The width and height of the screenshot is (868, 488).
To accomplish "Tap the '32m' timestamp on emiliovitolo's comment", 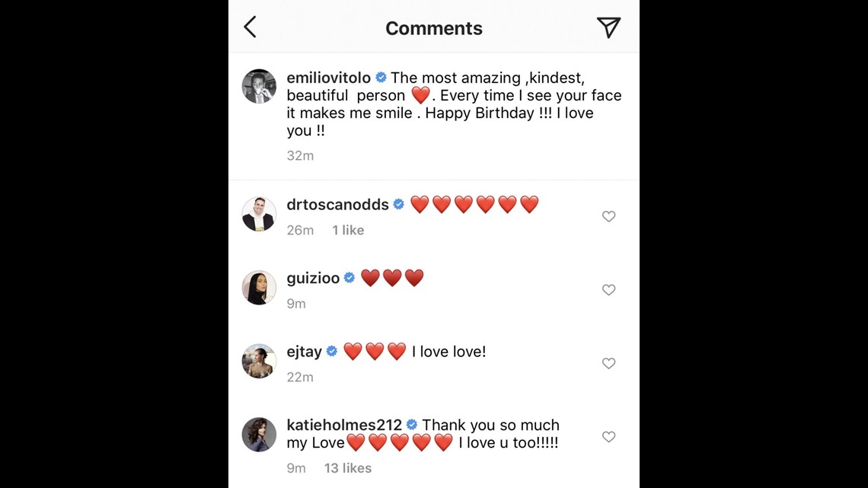I will 300,155.
